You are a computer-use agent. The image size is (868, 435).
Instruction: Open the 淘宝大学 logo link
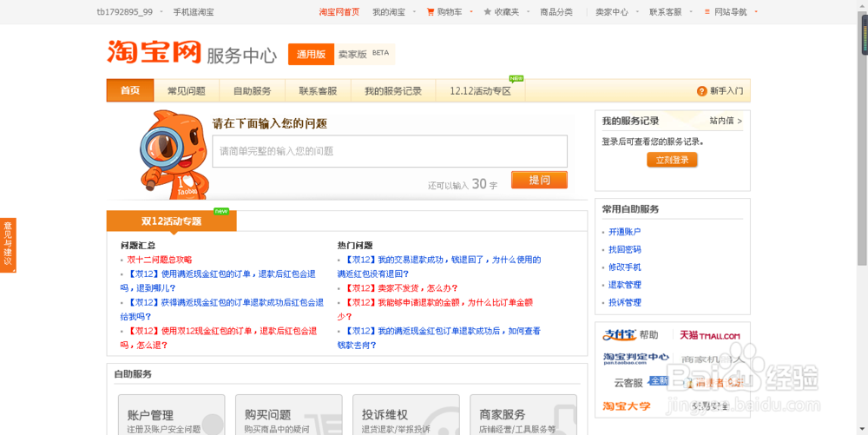click(626, 405)
